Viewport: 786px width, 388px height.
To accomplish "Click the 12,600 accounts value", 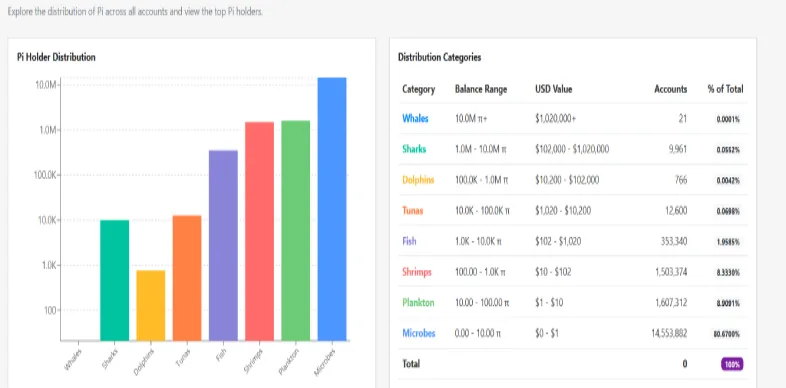I will (x=676, y=211).
